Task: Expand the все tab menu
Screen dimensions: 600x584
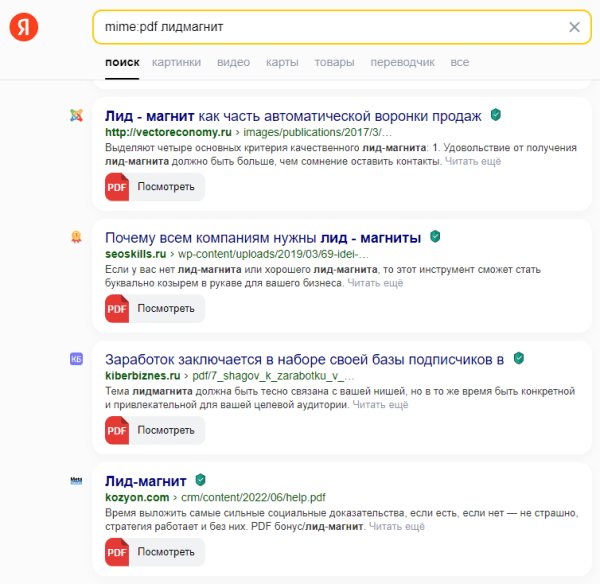Action: pyautogui.click(x=459, y=62)
